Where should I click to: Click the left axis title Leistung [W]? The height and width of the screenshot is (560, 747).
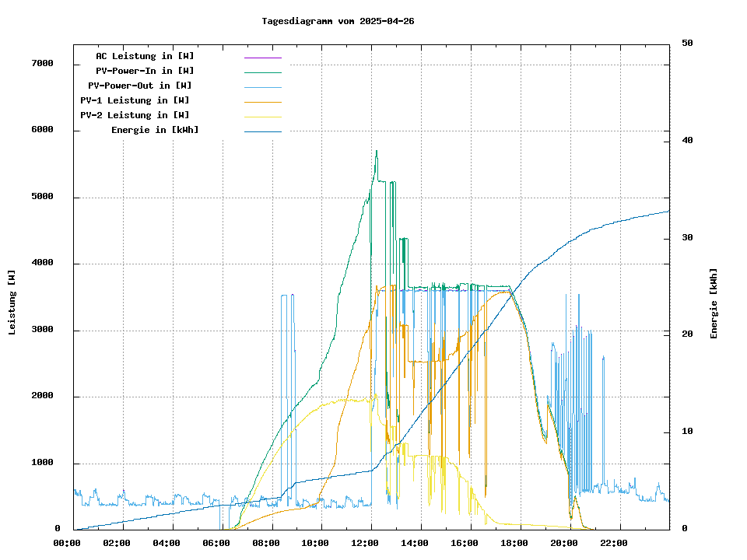(12, 303)
